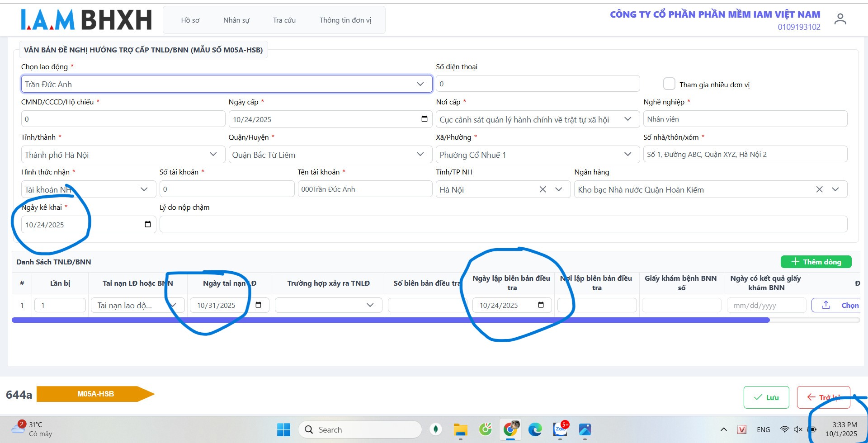Expand Ngân hàng dropdown arrow
868x443 pixels.
pos(835,189)
